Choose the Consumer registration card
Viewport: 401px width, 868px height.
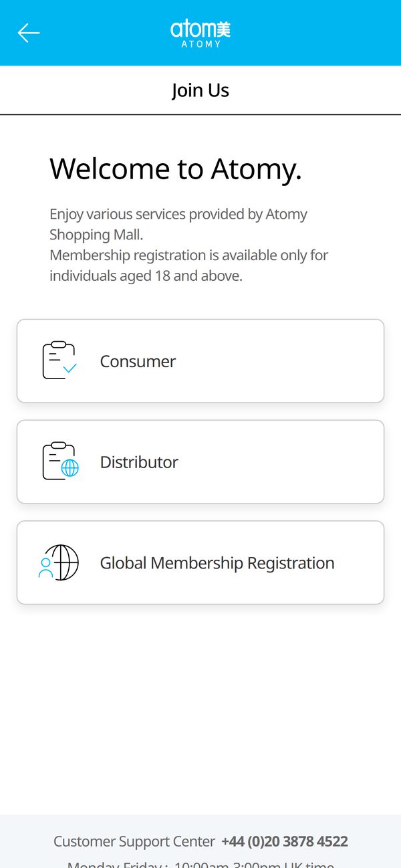[x=200, y=361]
